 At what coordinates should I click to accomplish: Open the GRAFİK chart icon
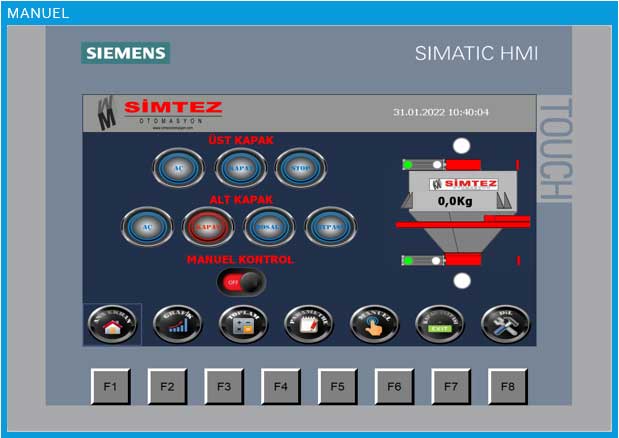click(177, 324)
